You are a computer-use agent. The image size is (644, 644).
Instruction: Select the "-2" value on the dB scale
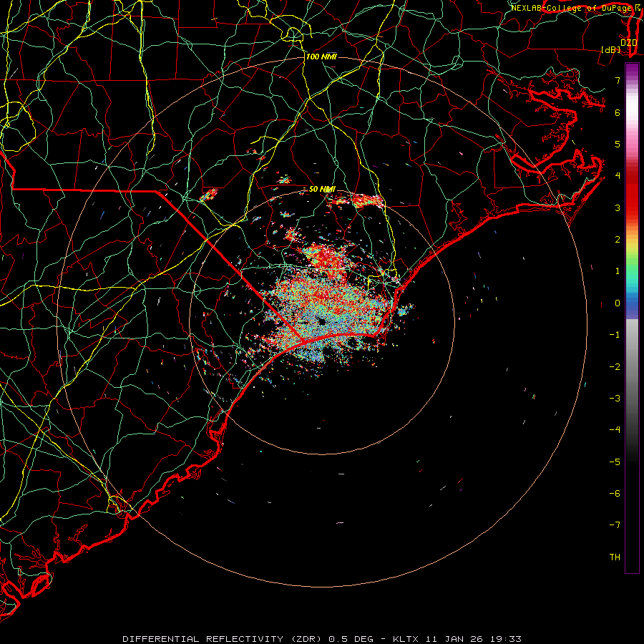[615, 367]
